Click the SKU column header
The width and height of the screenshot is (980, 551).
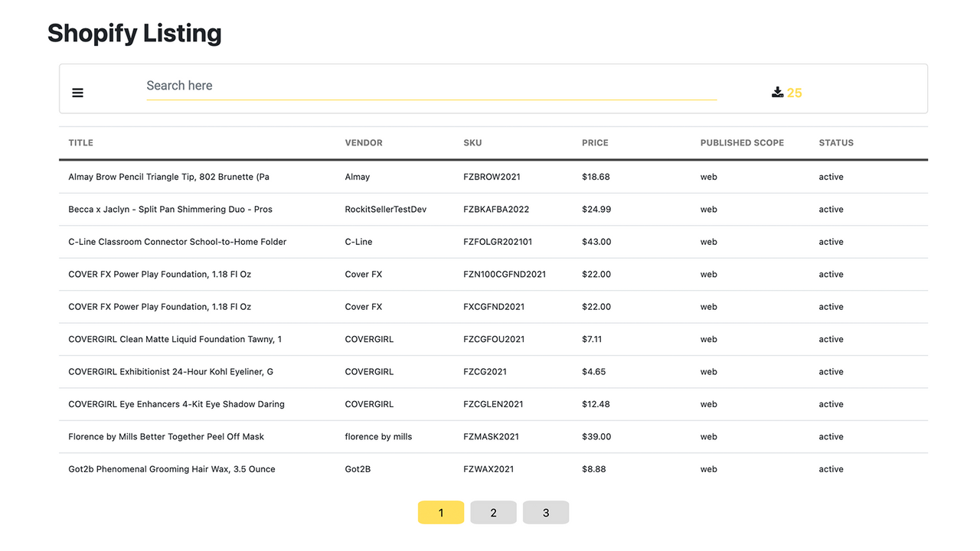[472, 143]
